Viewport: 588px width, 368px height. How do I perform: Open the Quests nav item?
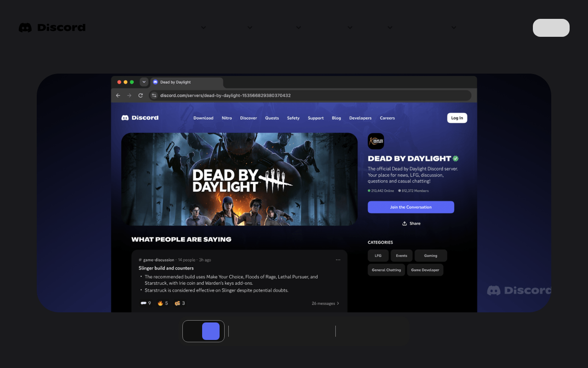[x=272, y=118]
